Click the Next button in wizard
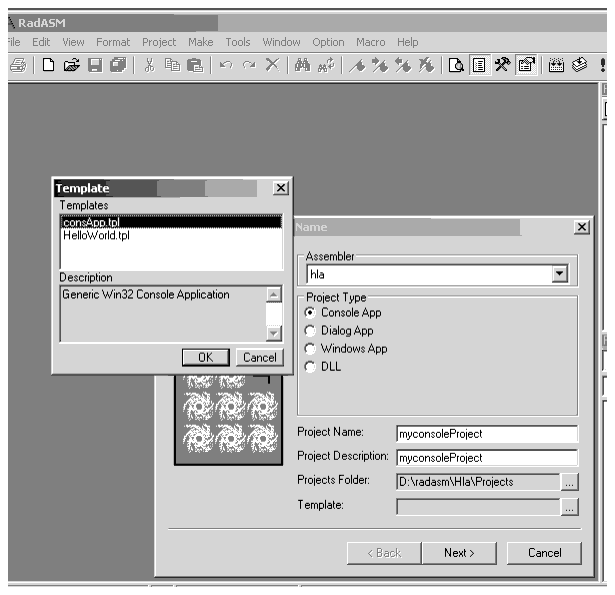Viewport: 615px width, 595px height. (x=459, y=553)
